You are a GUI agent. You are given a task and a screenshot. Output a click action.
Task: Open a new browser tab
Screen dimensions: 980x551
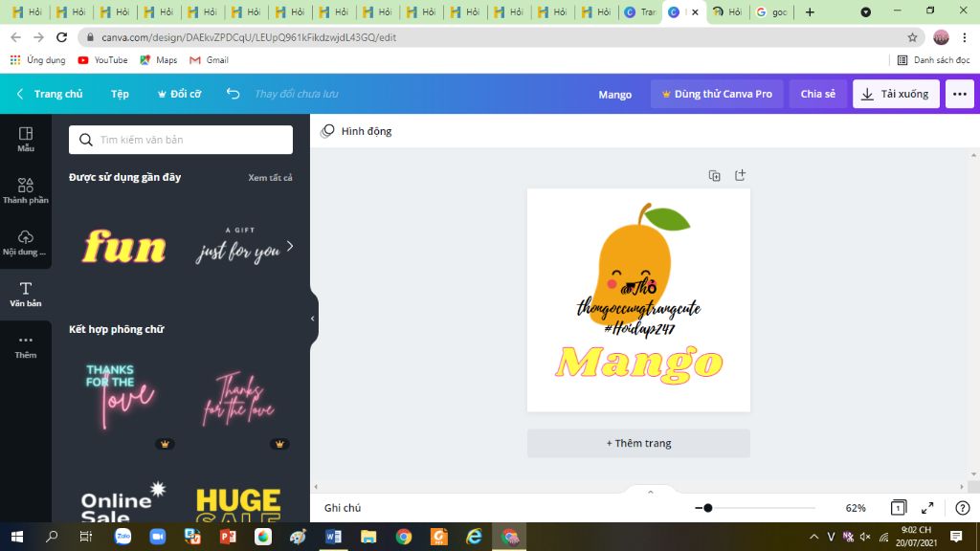pyautogui.click(x=810, y=11)
